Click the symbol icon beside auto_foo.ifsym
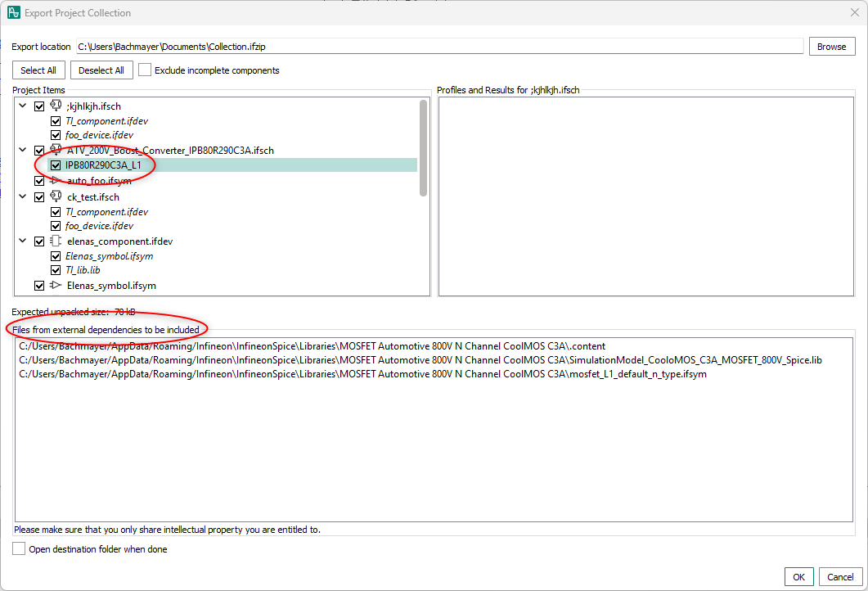 click(56, 180)
